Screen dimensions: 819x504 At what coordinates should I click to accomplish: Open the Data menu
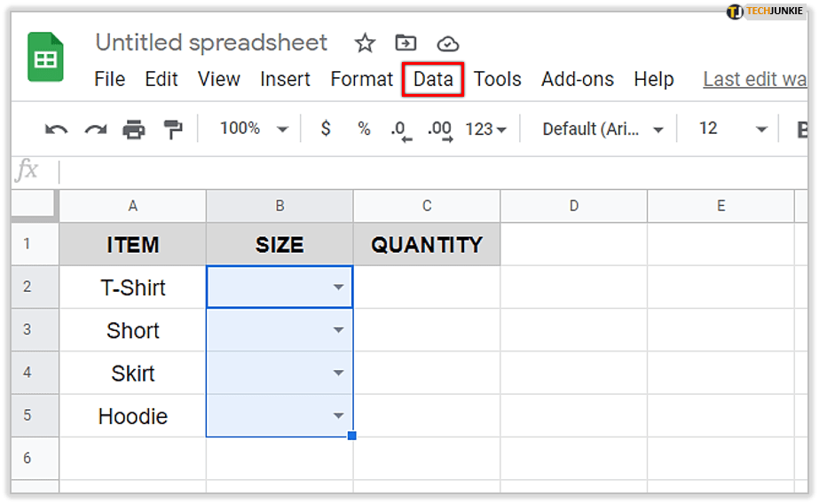(433, 79)
